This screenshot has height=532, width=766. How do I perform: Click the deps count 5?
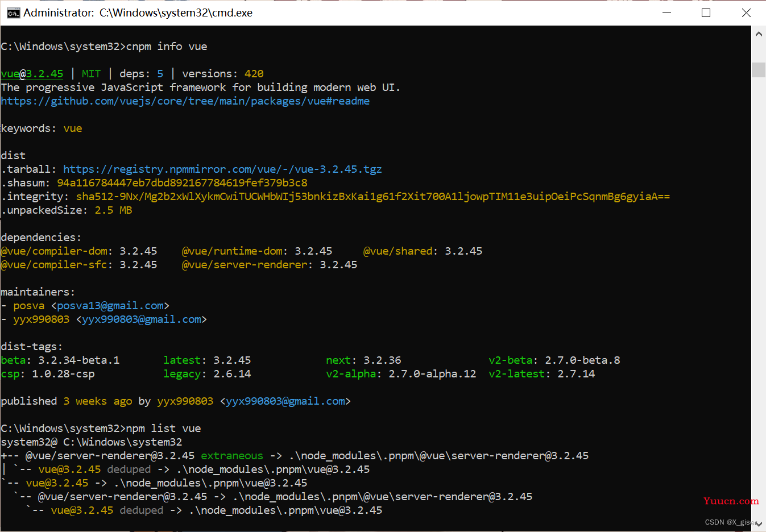click(160, 74)
